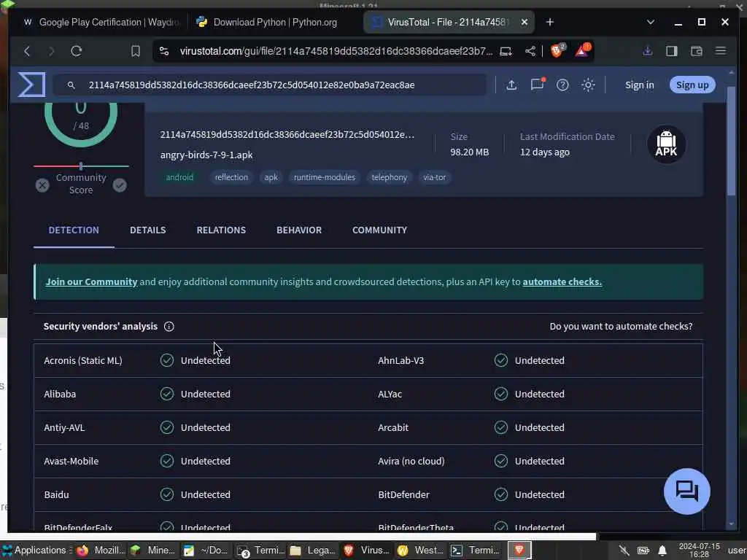Open the notifications flag icon

click(538, 85)
